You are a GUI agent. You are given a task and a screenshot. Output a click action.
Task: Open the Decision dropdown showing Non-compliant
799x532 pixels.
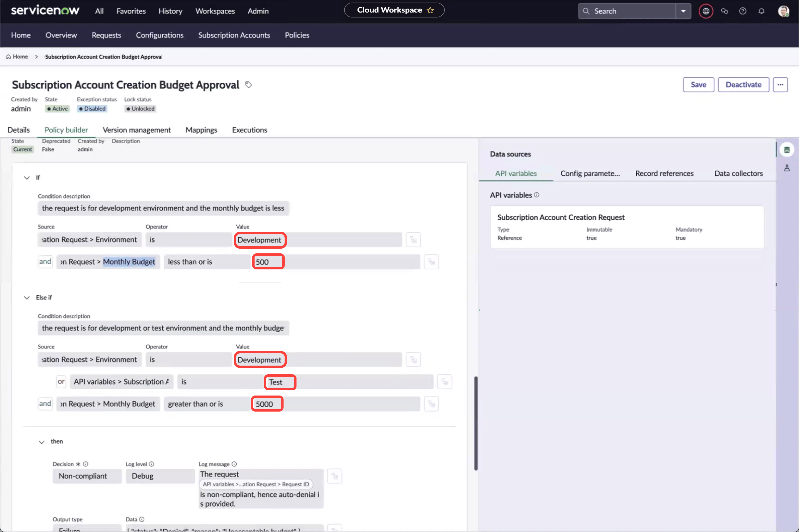pyautogui.click(x=87, y=476)
